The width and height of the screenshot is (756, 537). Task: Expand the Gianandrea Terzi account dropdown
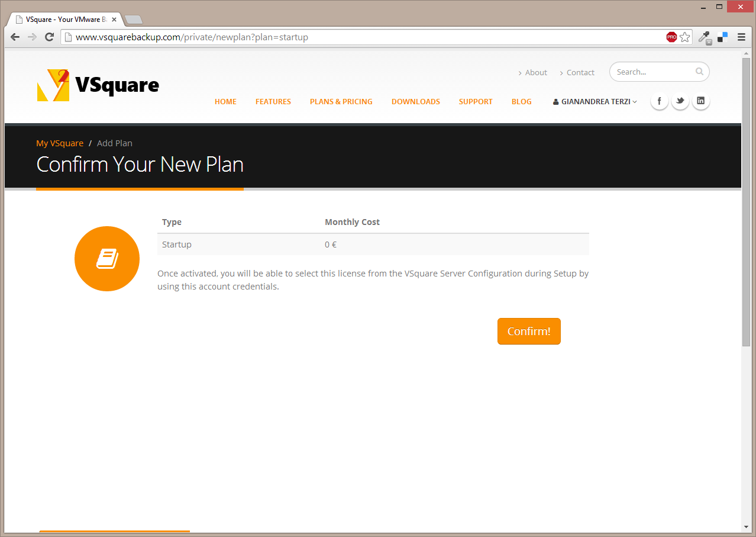(595, 102)
